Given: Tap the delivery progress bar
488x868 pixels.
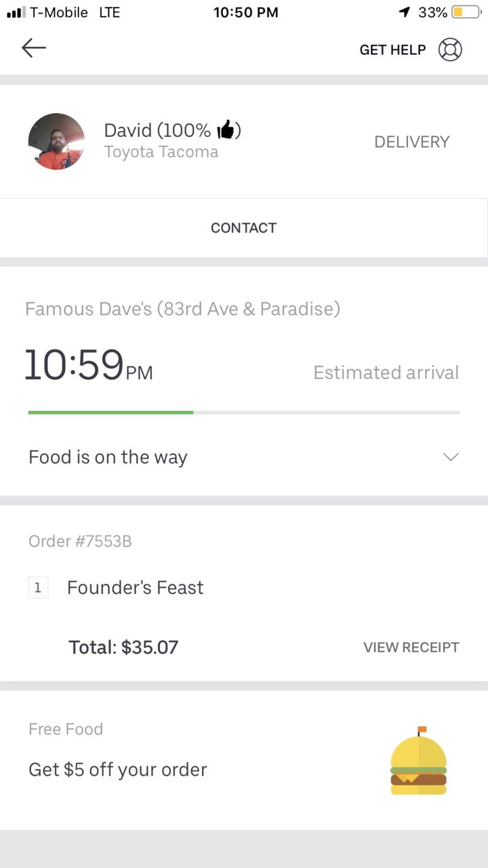Looking at the screenshot, I should [x=244, y=412].
